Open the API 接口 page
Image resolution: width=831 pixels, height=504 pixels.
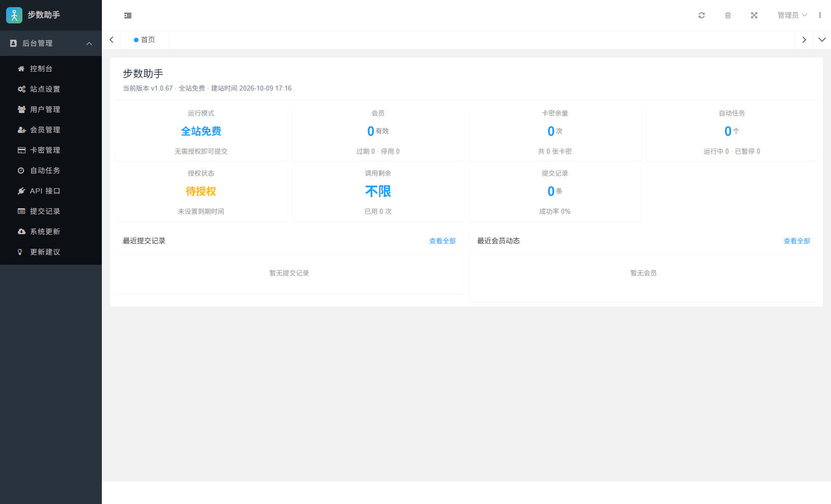(51, 191)
